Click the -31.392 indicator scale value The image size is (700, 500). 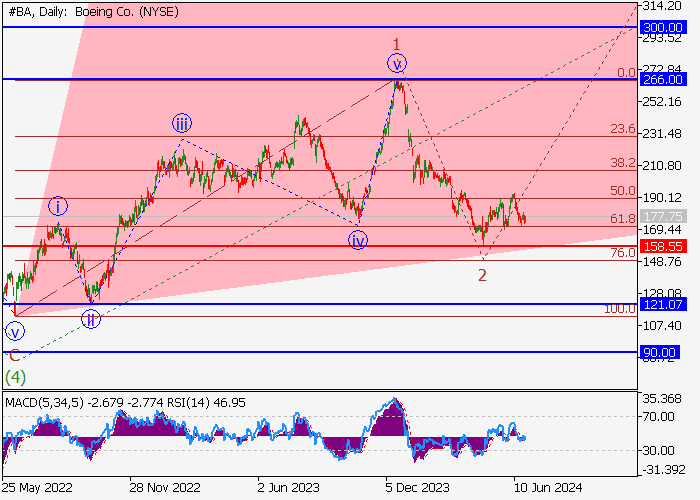coord(663,469)
